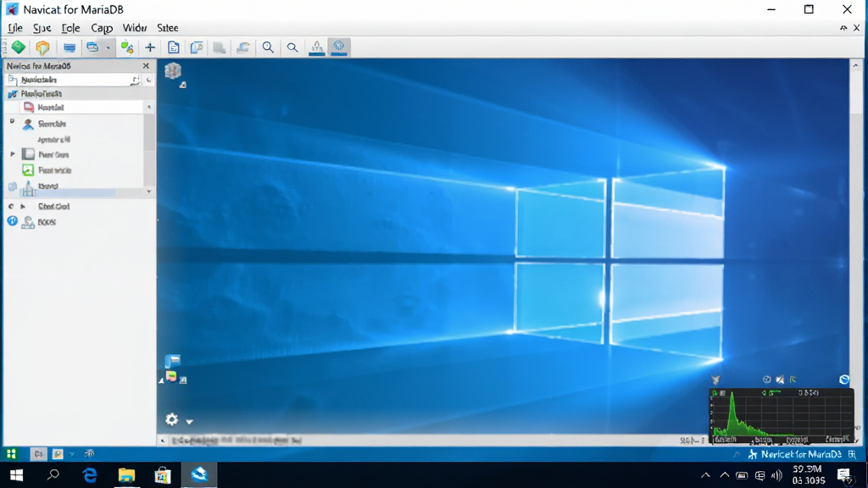Click the green and orange objects toolbar icon

(127, 48)
